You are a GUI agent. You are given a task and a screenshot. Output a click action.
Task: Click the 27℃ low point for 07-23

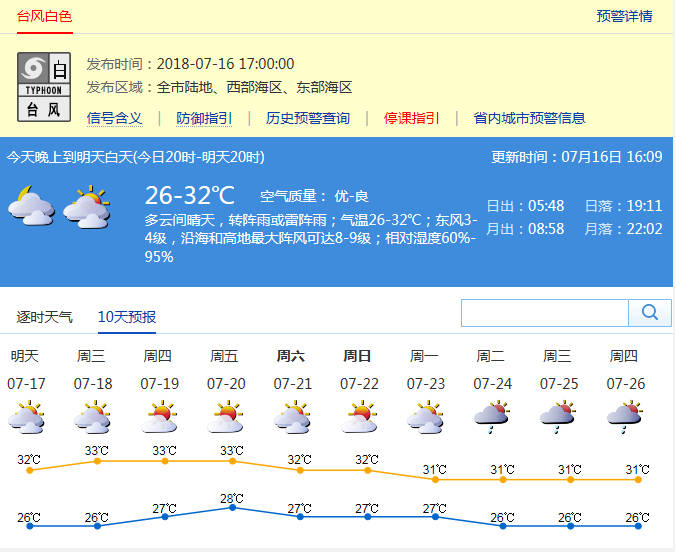[435, 517]
